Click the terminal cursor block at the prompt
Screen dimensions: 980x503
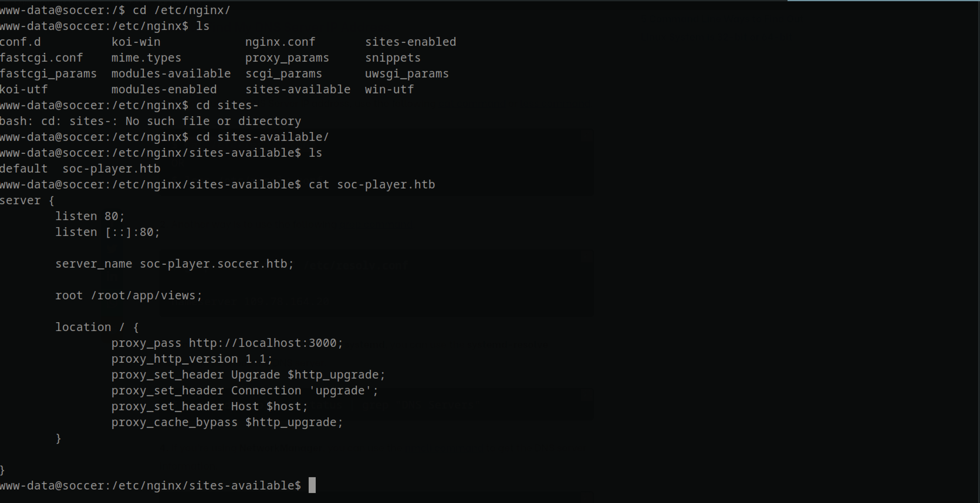coord(312,485)
